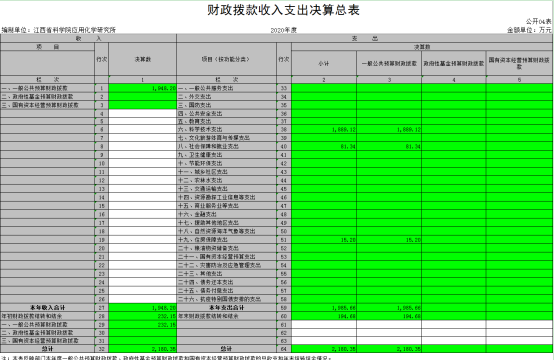This screenshot has height=360, width=554.
Task: Click the 15.20 cell in the 小计 column
Action: (324, 240)
